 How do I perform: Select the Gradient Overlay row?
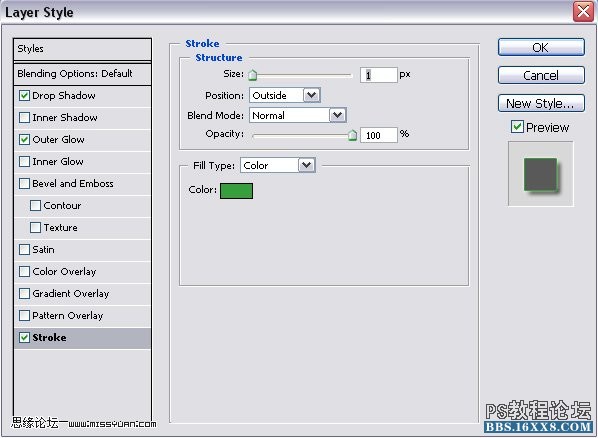pos(82,294)
